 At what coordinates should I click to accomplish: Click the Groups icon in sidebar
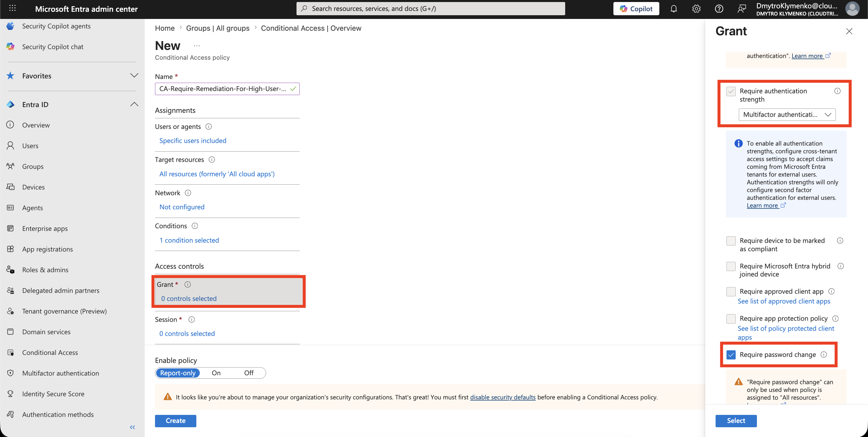pyautogui.click(x=10, y=166)
